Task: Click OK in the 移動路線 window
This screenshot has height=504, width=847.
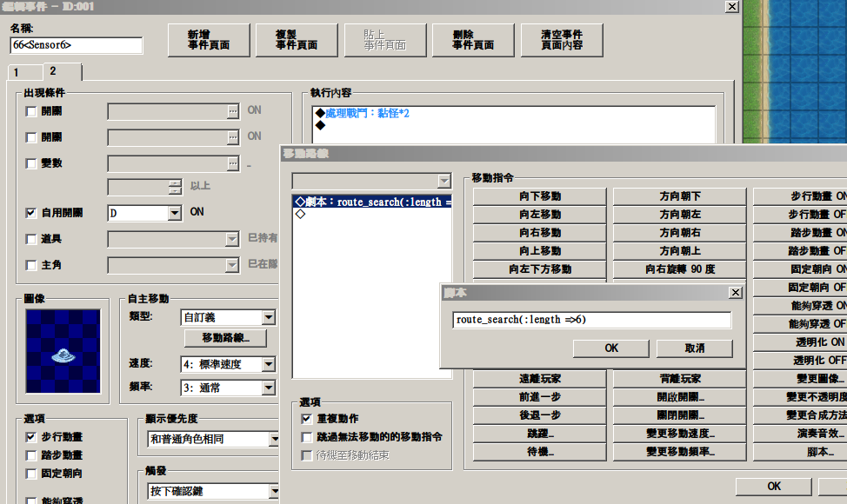Action: [x=774, y=487]
